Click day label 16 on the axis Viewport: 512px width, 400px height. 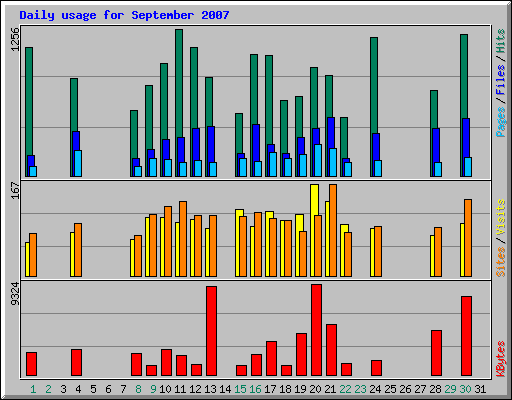[255, 389]
